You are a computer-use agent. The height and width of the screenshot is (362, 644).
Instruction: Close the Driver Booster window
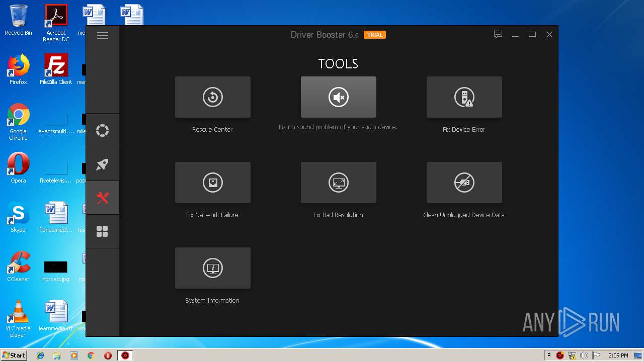click(549, 35)
